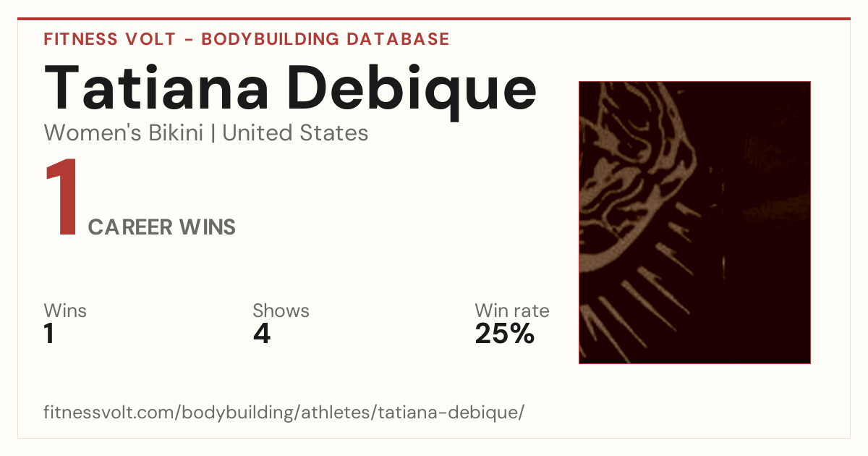The width and height of the screenshot is (868, 456).
Task: Click the athlete photo thumbnail
Action: point(694,222)
